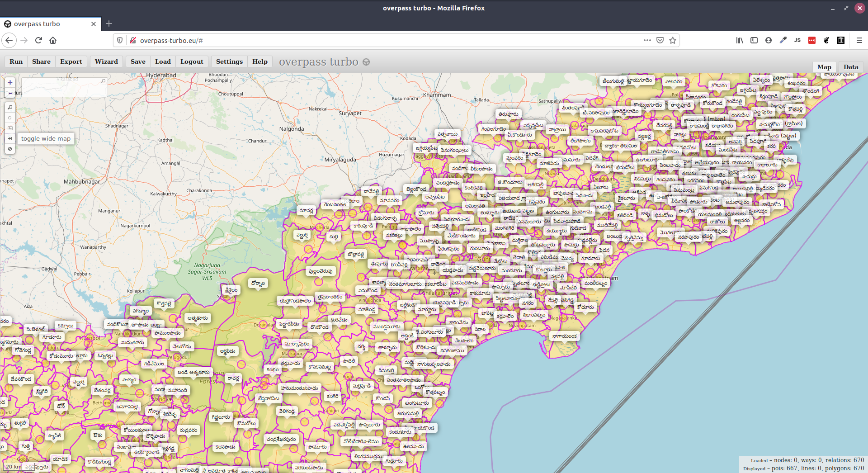Click the Nalgonda city label

(292, 129)
